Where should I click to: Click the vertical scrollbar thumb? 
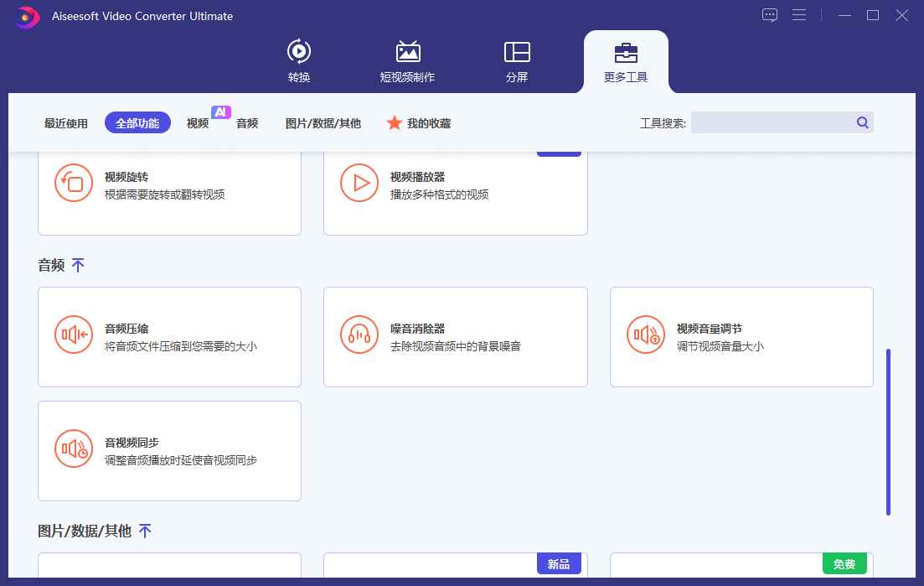[x=888, y=432]
